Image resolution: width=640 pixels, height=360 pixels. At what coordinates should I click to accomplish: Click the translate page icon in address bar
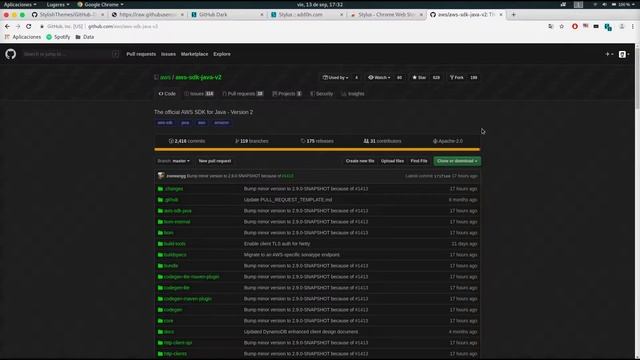click(551, 26)
